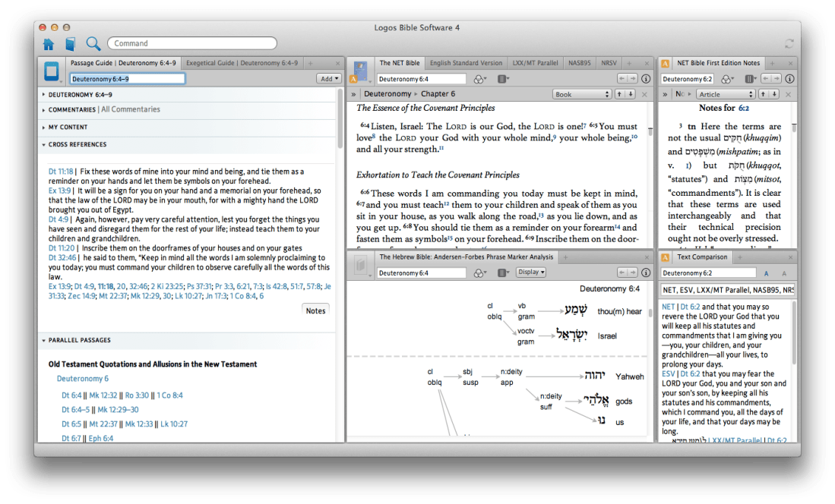835x504 pixels.
Task: Go to the next book in NET Bible
Action: [630, 94]
